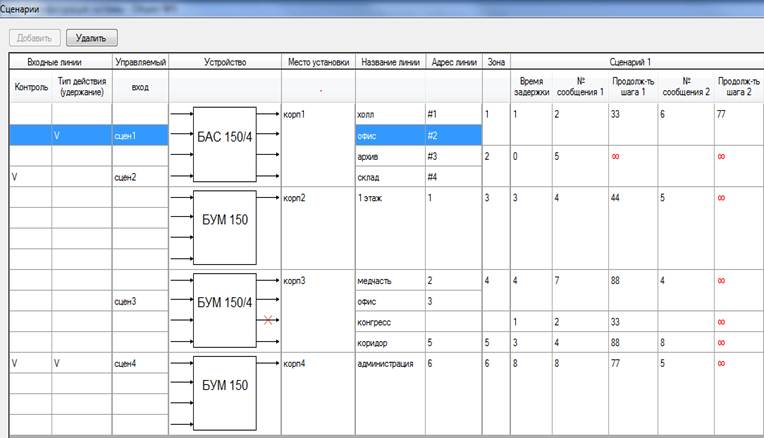Click the корп3 installation place cell
The width and height of the screenshot is (764, 438).
(318, 281)
